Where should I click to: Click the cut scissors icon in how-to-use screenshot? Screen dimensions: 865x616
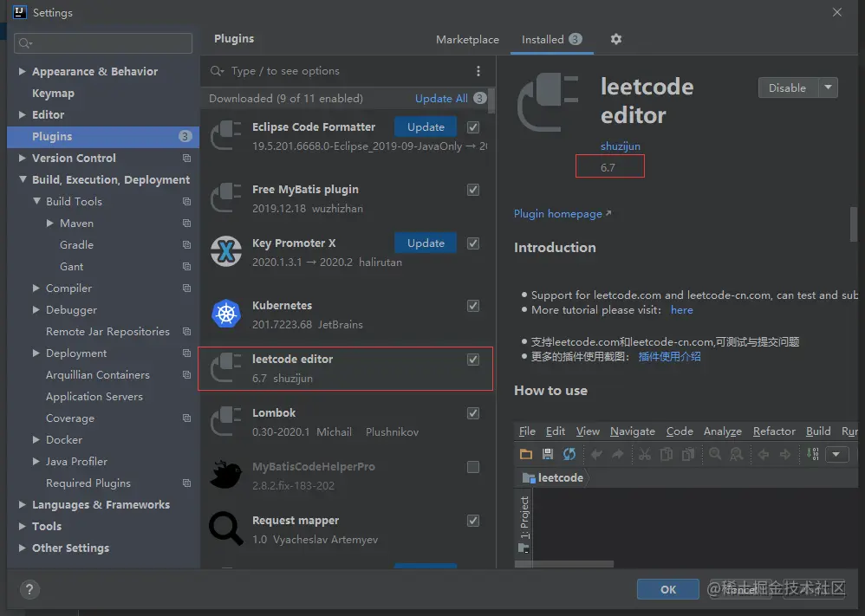(x=644, y=454)
